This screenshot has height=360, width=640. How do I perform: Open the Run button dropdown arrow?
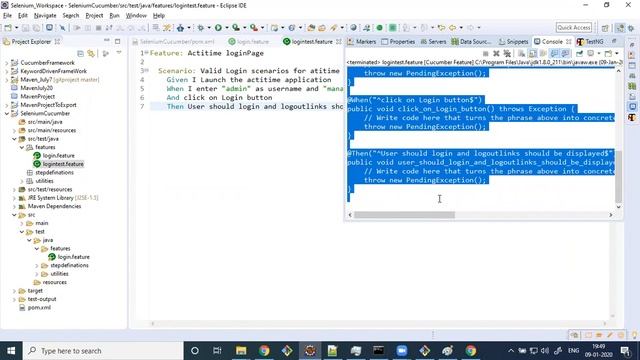click(227, 28)
